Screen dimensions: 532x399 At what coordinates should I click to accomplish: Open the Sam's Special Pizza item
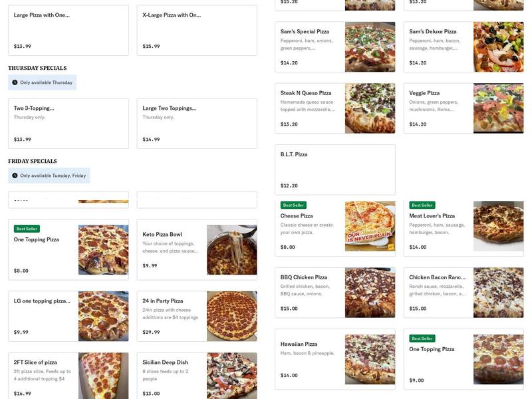coord(304,30)
